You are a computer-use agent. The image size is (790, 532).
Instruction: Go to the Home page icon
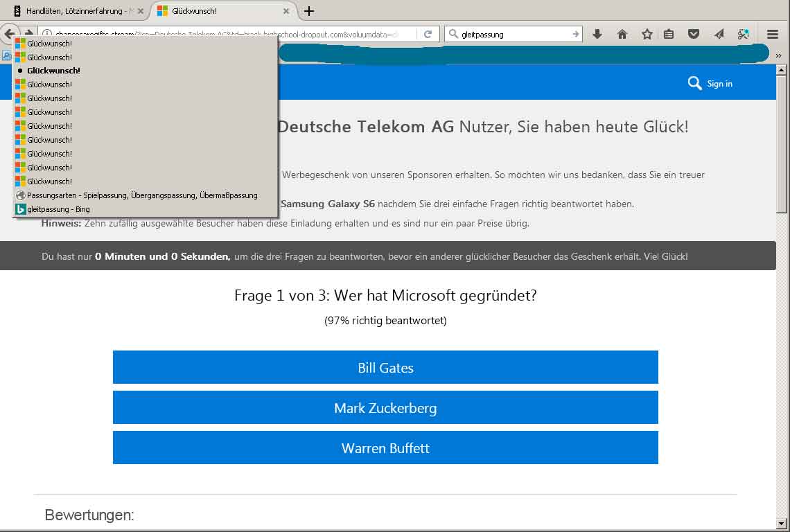[x=622, y=34]
